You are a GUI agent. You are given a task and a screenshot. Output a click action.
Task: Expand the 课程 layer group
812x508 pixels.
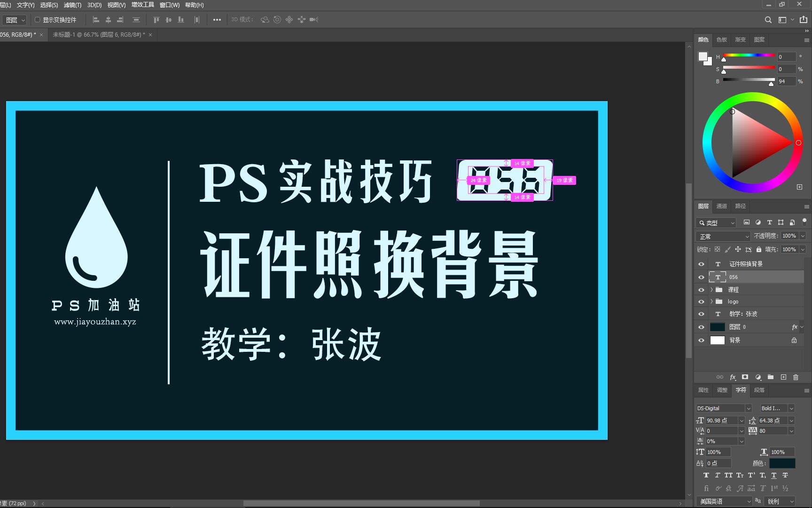(x=711, y=290)
